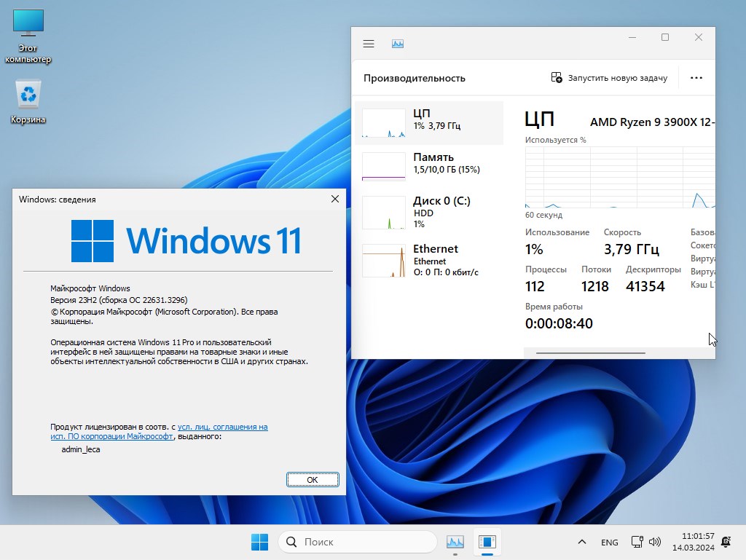
Task: Minimize the Task Manager window
Action: point(632,37)
